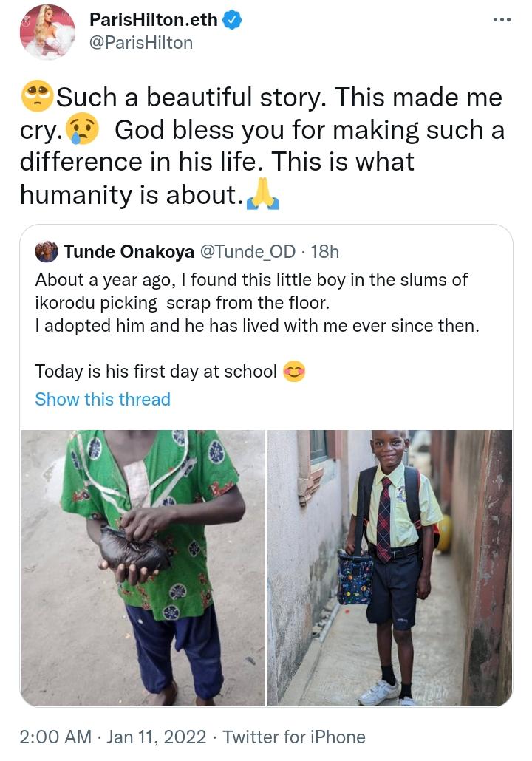Click the 18h timestamp on quoted tweet
The height and width of the screenshot is (761, 532).
pos(324,251)
